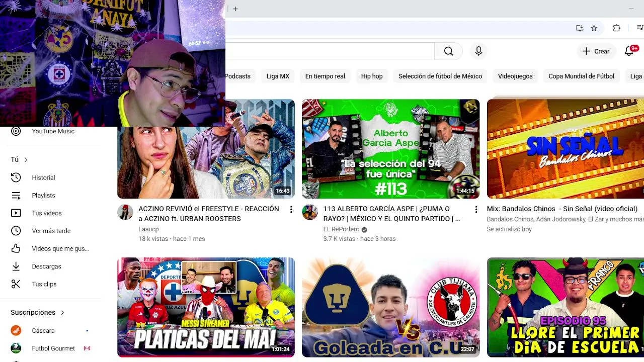Open a new browser tab
The height and width of the screenshot is (362, 644).
[x=235, y=9]
